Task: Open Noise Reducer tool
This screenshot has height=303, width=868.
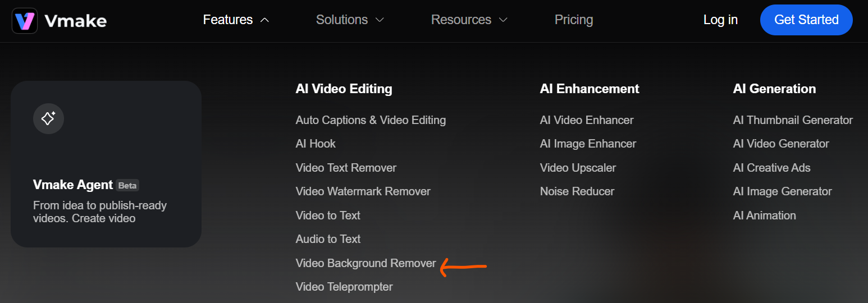Action: pyautogui.click(x=577, y=191)
